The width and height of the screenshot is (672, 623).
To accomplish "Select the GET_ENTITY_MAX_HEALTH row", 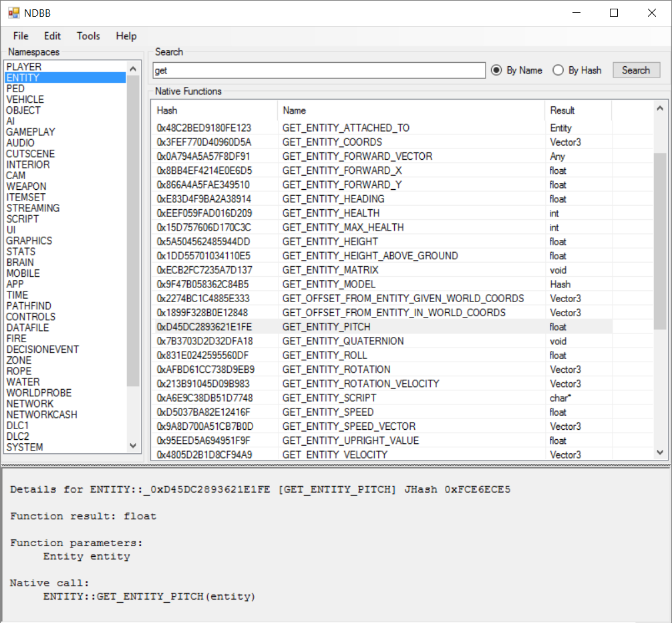I will [381, 227].
